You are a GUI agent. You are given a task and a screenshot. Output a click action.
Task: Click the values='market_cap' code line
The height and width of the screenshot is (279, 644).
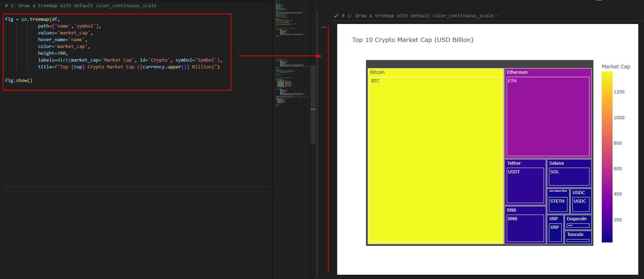click(x=65, y=33)
